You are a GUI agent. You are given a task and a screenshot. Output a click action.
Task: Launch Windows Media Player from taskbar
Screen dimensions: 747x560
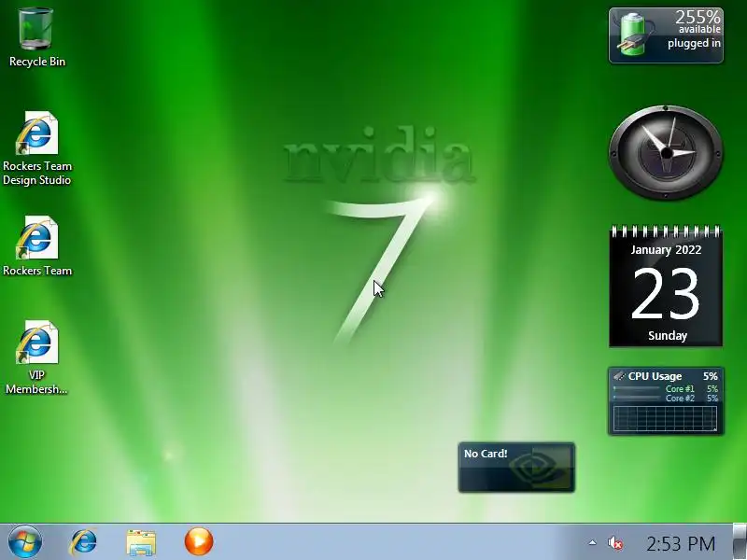pyautogui.click(x=199, y=541)
